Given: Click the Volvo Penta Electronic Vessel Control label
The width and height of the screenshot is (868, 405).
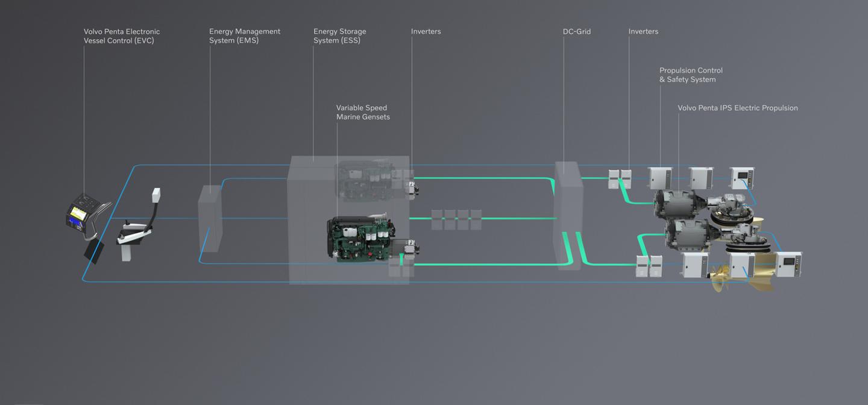Looking at the screenshot, I should coord(122,36).
